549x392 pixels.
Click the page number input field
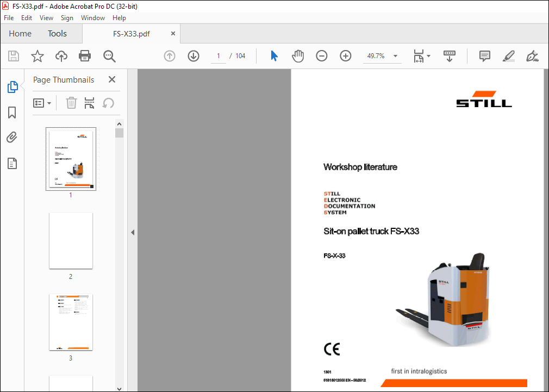pos(219,56)
